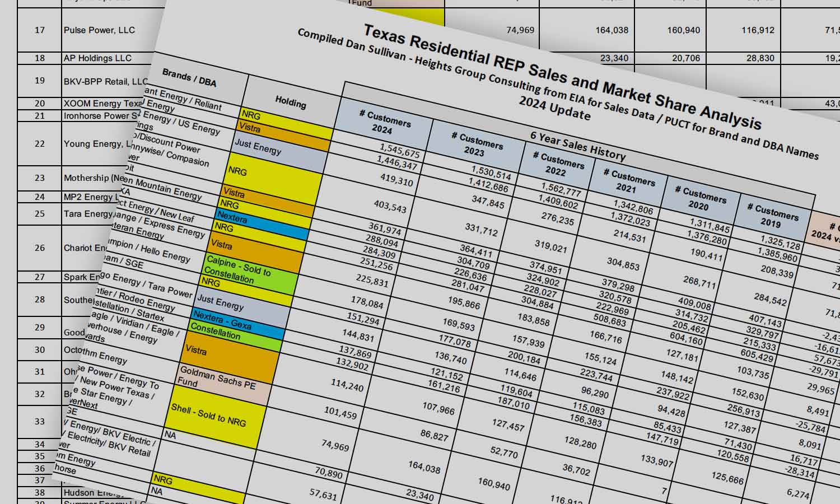Select the 1,530,514 cell under Customers 2023
This screenshot has width=840, height=504.
click(491, 172)
